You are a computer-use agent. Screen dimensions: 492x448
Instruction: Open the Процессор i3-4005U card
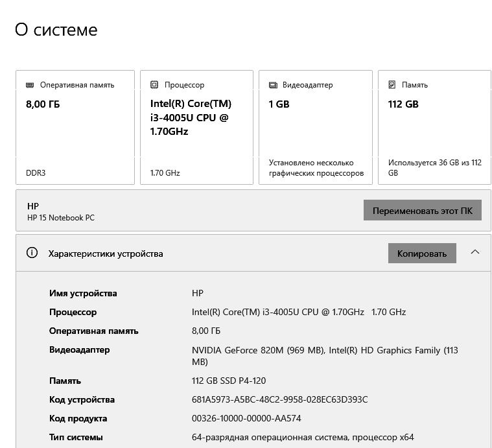click(197, 127)
